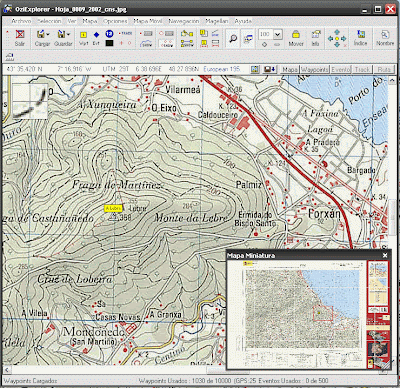Expand the Cargar dropdown arrow
Screen dimensions: 400x388
point(48,34)
